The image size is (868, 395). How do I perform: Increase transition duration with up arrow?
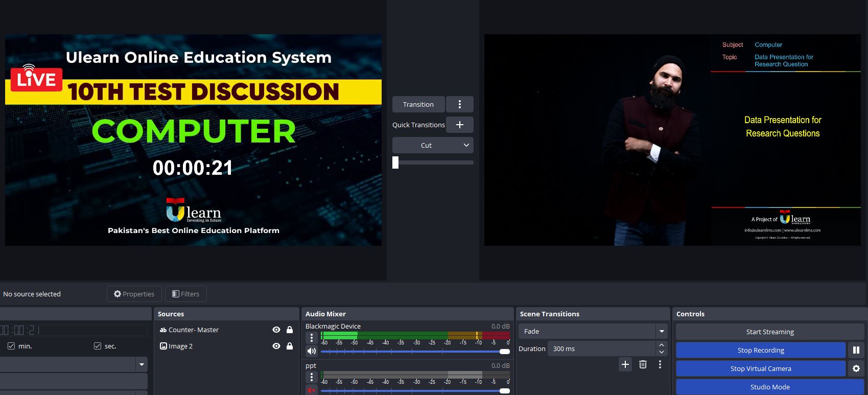pyautogui.click(x=662, y=345)
